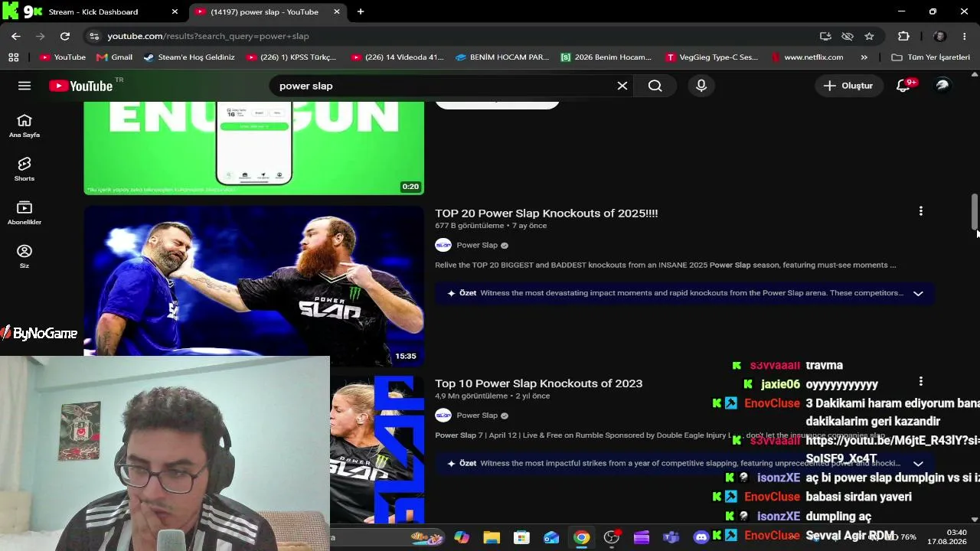This screenshot has width=980, height=551.
Task: Open the BENİM HOCAM PAR... bookmark
Action: 501,57
